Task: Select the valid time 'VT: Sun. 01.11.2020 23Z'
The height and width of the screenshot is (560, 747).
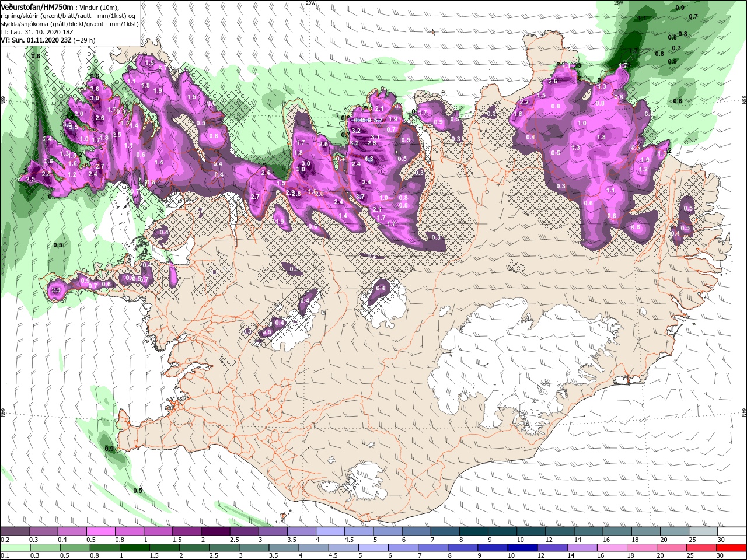Action: click(36, 40)
